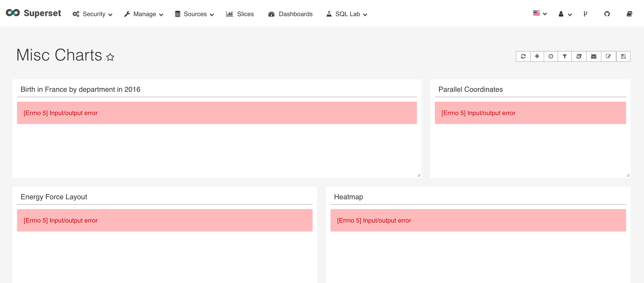
Task: Click the Parallel Coordinates chart title
Action: 470,90
